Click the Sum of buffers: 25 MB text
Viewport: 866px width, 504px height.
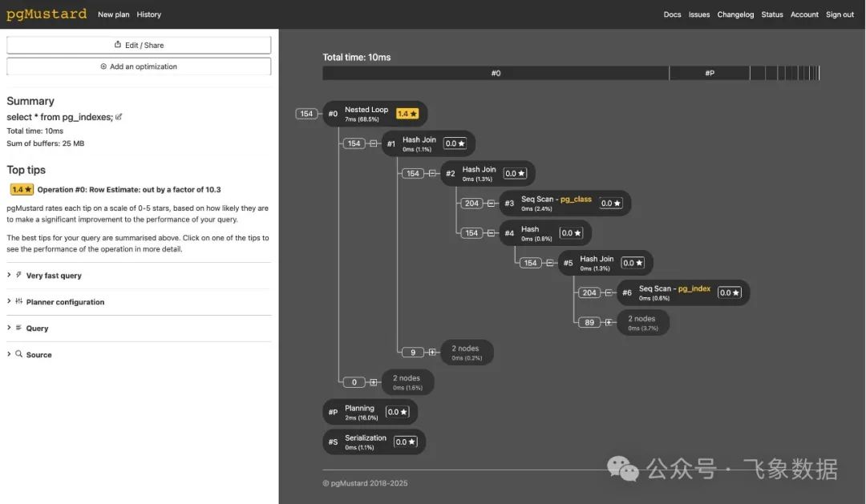(x=45, y=143)
